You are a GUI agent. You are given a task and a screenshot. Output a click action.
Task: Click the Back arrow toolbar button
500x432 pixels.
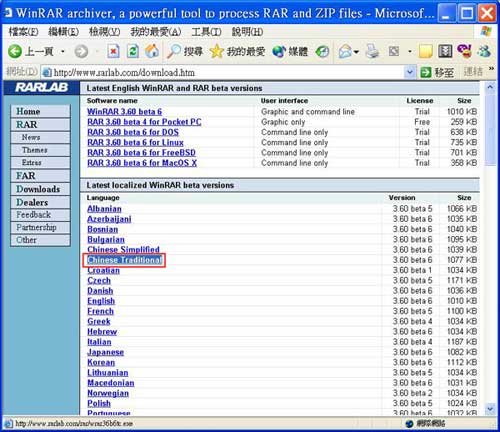click(15, 52)
